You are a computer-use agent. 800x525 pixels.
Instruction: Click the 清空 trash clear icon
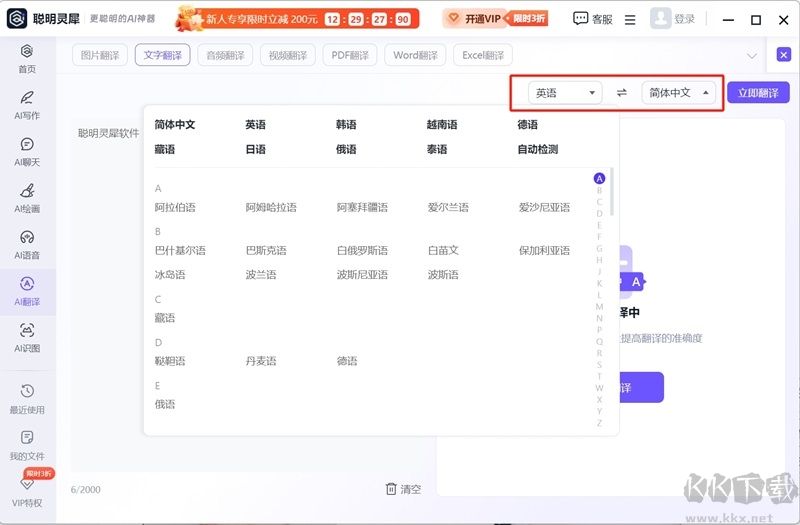click(x=392, y=489)
